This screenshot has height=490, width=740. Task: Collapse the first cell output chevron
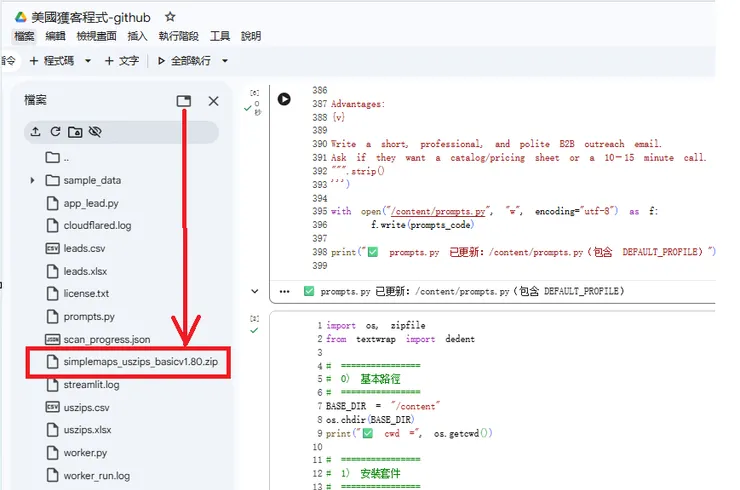click(255, 291)
